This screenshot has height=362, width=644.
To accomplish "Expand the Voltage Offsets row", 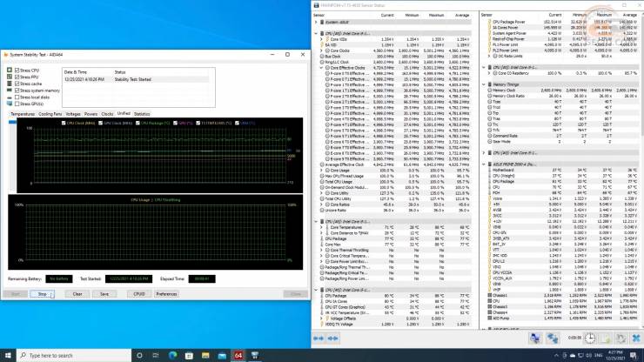I will pyautogui.click(x=322, y=318).
